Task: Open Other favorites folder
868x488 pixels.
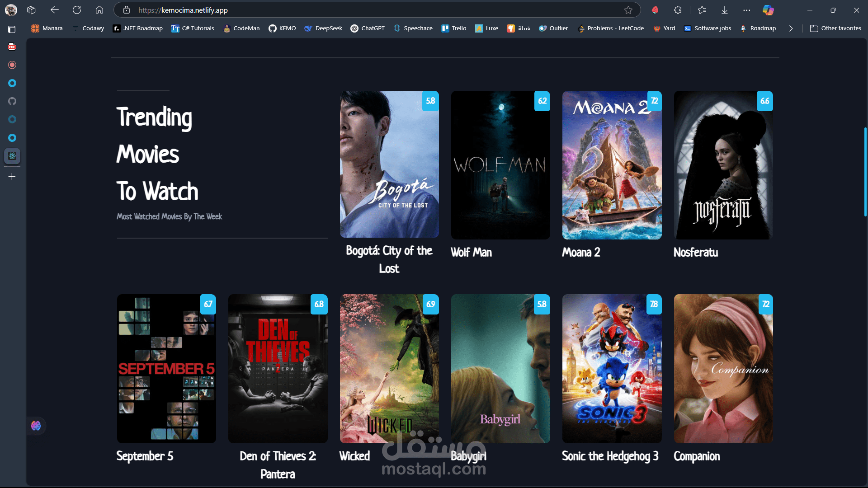Action: tap(835, 28)
